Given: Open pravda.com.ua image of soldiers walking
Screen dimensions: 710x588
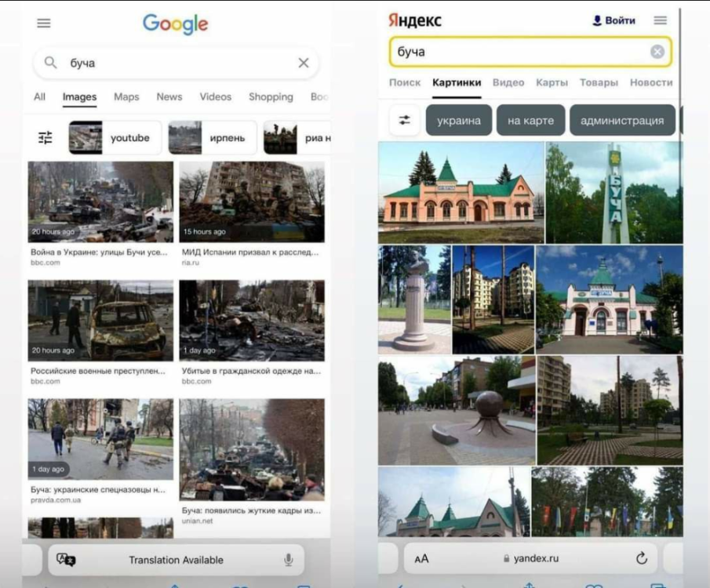Looking at the screenshot, I should click(x=100, y=439).
